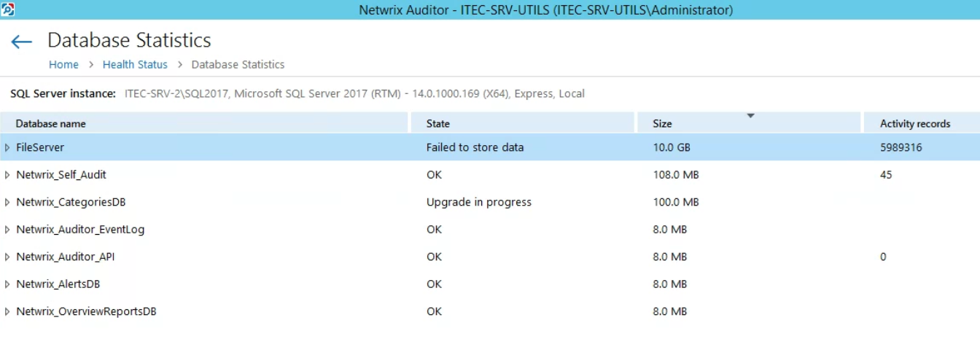The width and height of the screenshot is (980, 350).
Task: Select the Netwrix_AlertsDB database name
Action: (x=58, y=284)
